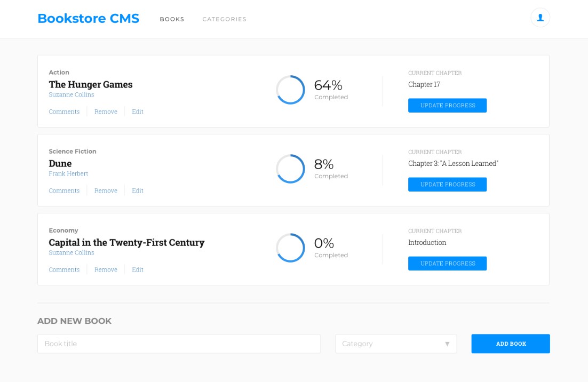
Task: Click the Dune progress circle
Action: tap(290, 169)
